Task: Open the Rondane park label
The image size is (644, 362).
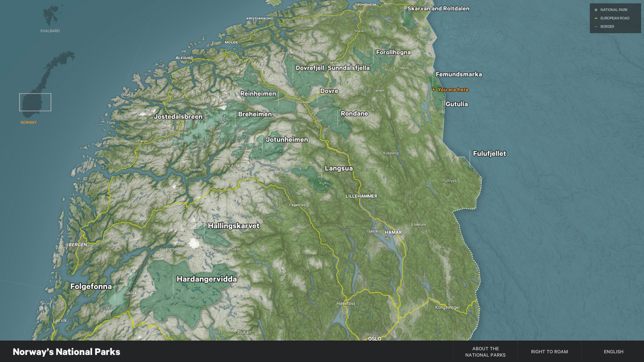Action: click(354, 114)
